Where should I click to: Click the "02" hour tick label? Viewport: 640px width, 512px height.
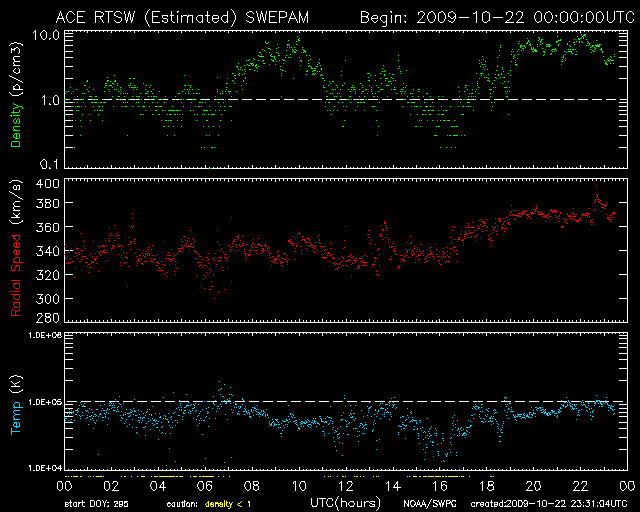coord(111,486)
